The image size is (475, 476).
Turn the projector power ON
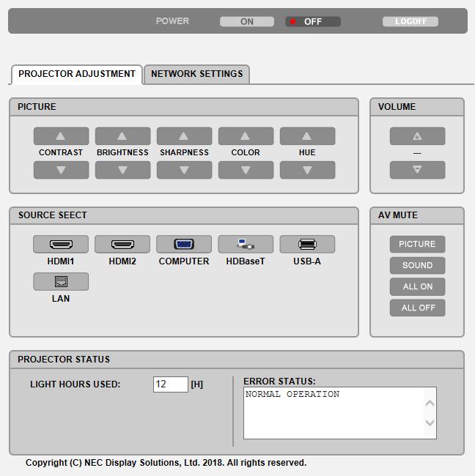(x=247, y=21)
